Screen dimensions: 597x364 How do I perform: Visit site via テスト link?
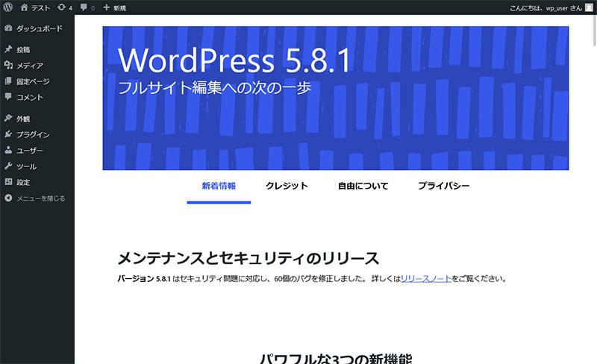click(x=40, y=7)
